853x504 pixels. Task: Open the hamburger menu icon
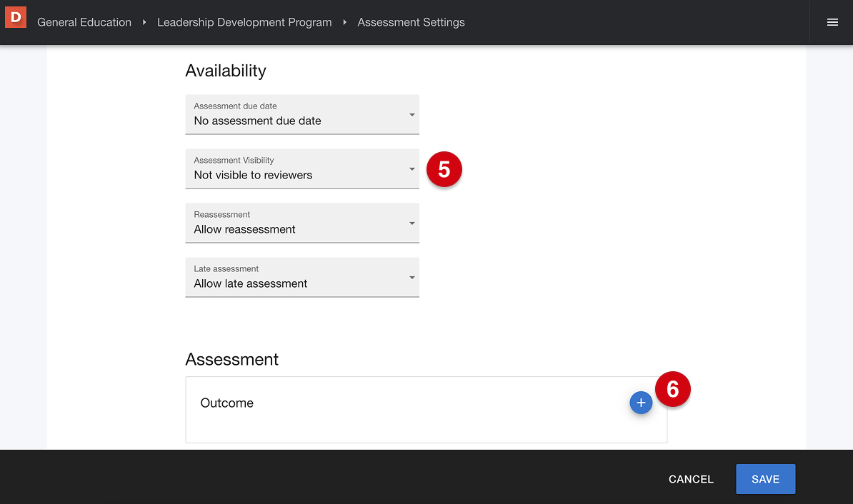click(832, 22)
